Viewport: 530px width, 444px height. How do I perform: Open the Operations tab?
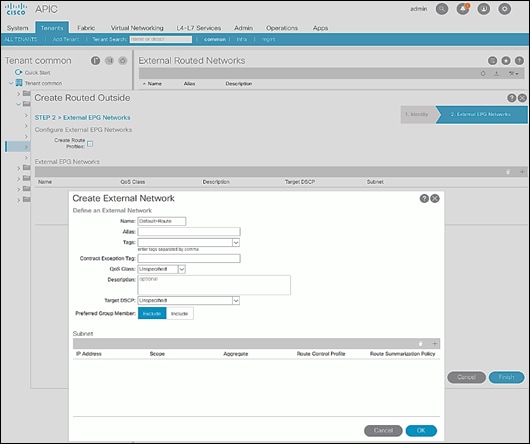point(282,28)
